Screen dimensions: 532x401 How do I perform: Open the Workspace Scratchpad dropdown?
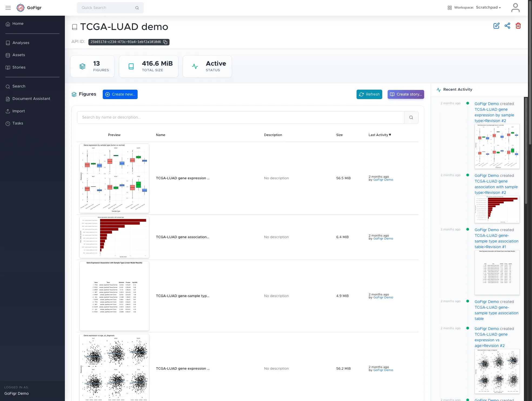(488, 8)
